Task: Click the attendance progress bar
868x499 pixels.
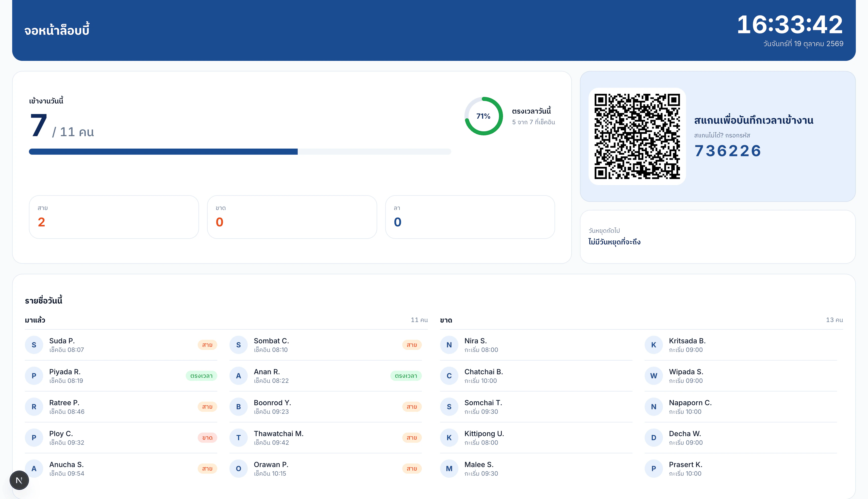Action: click(240, 151)
